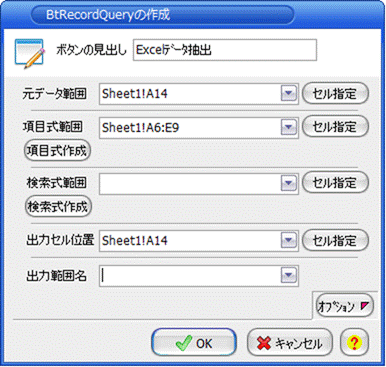Confirm with the OK button
This screenshot has height=367, width=386.
tap(194, 343)
